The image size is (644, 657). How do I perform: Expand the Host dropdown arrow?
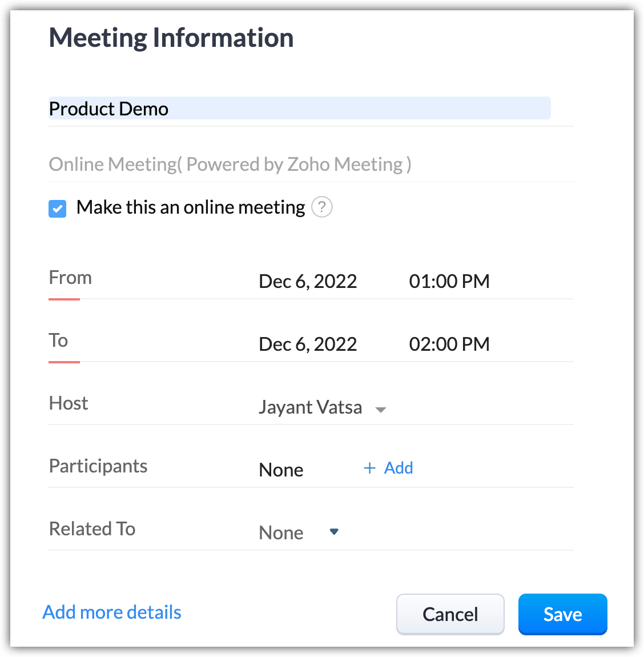tap(381, 410)
